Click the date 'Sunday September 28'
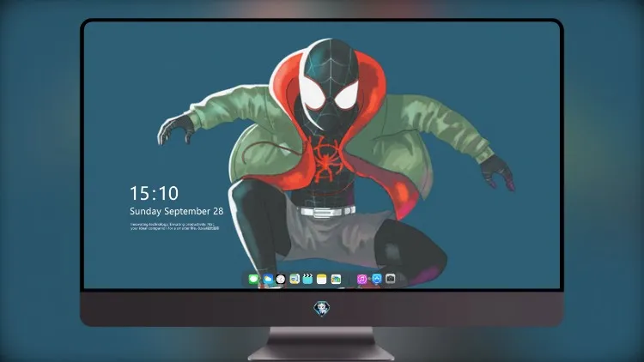The image size is (644, 362). 177,211
